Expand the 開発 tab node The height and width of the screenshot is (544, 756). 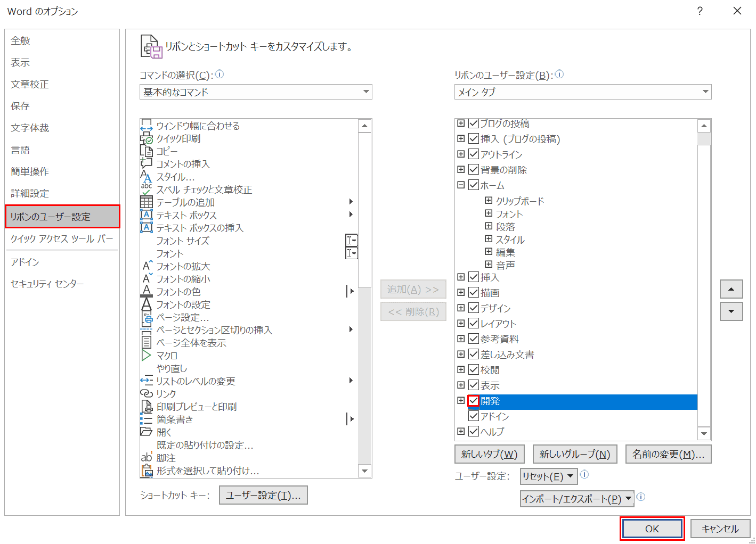461,401
